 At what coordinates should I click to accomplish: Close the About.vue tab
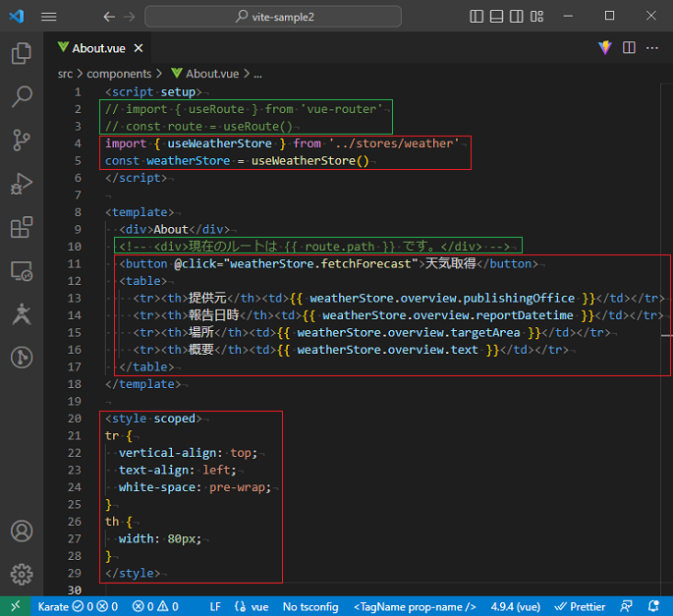pos(139,48)
